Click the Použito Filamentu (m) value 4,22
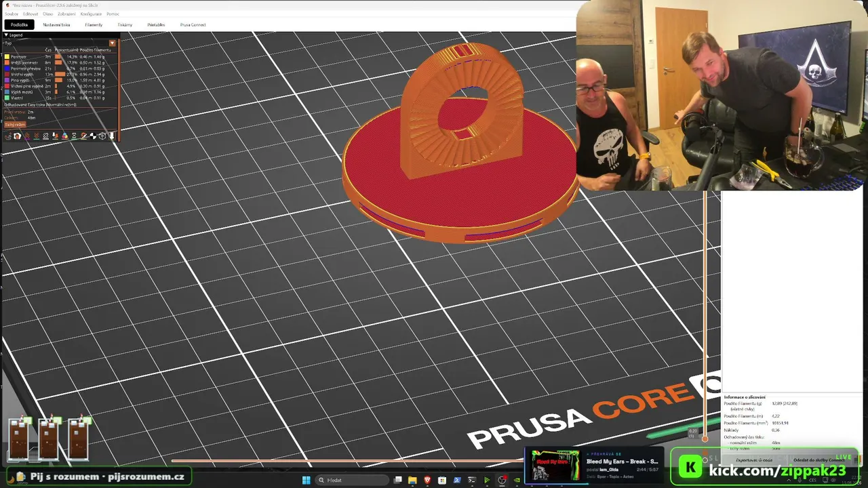This screenshot has height=488, width=868. (x=776, y=416)
